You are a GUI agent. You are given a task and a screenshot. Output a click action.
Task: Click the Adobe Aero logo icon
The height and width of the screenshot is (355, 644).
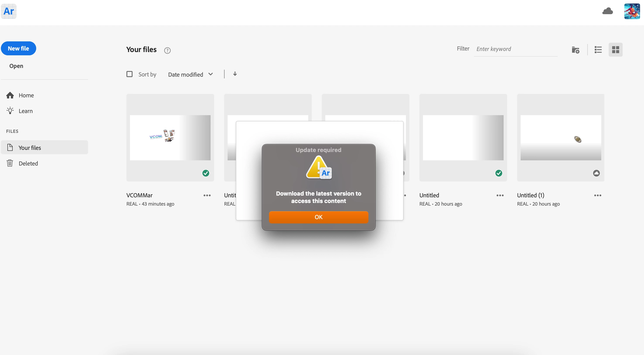(9, 11)
